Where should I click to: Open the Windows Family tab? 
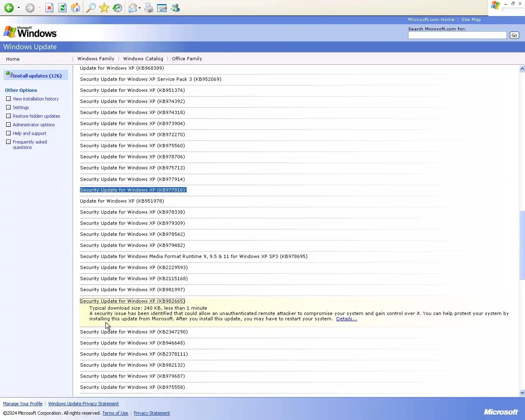tap(96, 59)
